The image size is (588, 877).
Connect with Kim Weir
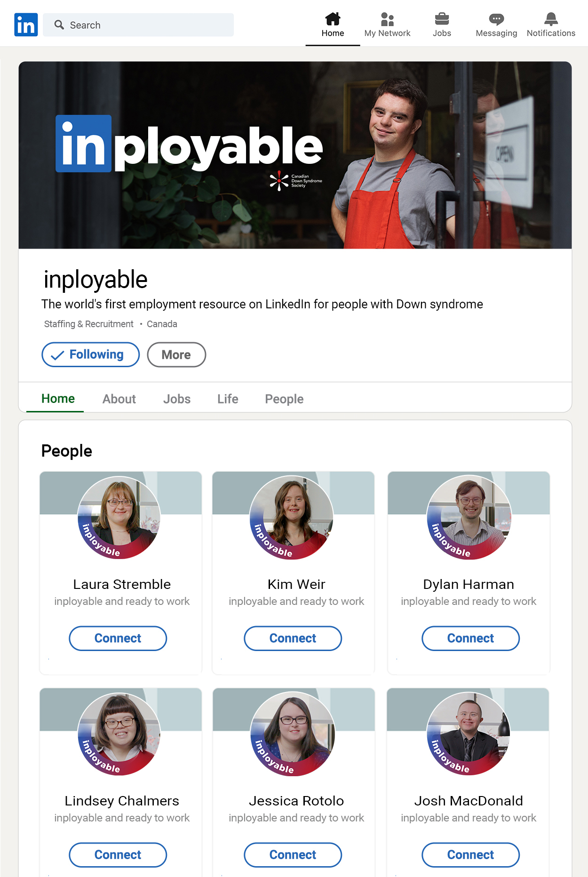point(293,638)
